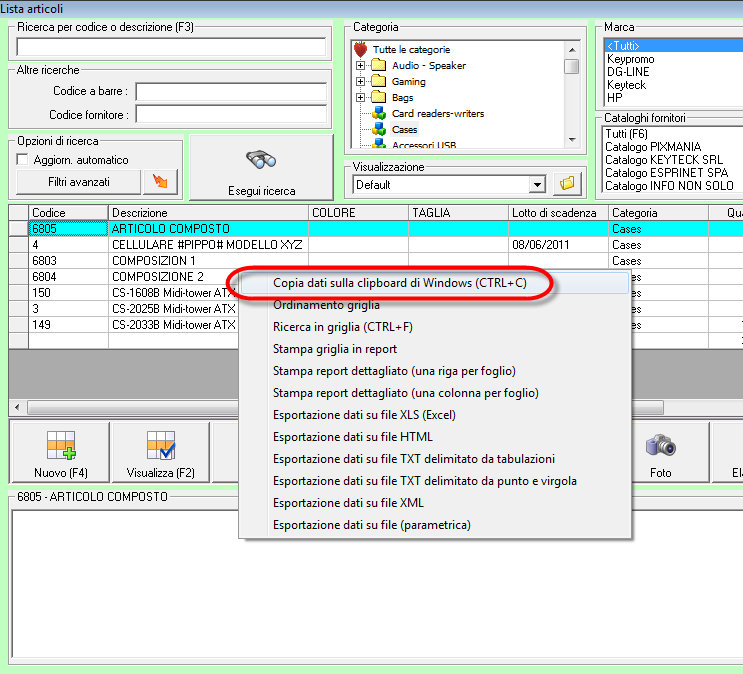
Task: Click the TAGLIA column header
Action: 458,213
